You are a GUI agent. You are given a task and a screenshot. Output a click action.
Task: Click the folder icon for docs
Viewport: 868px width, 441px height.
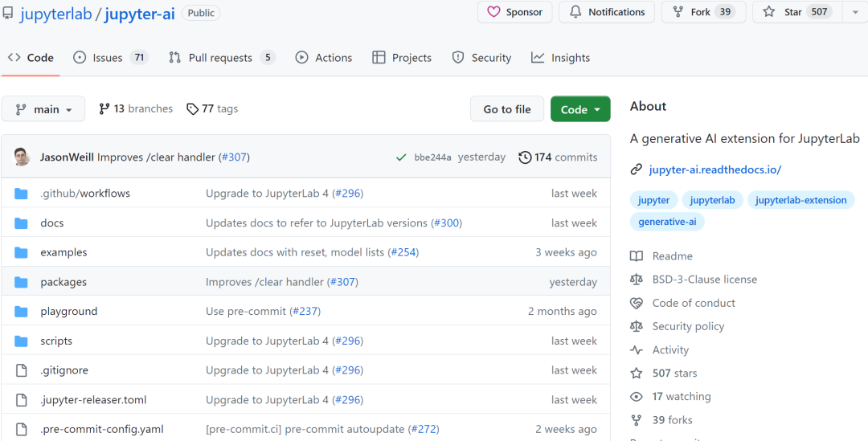coord(22,223)
